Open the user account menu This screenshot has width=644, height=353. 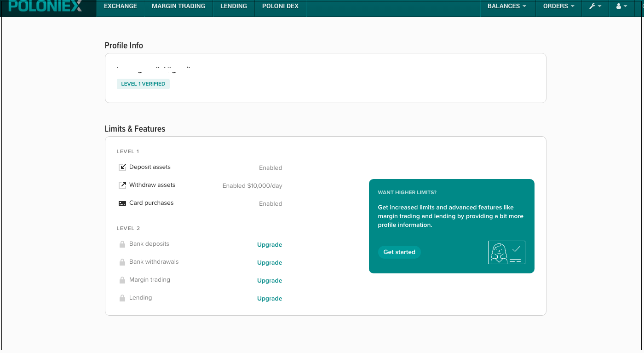click(x=621, y=6)
